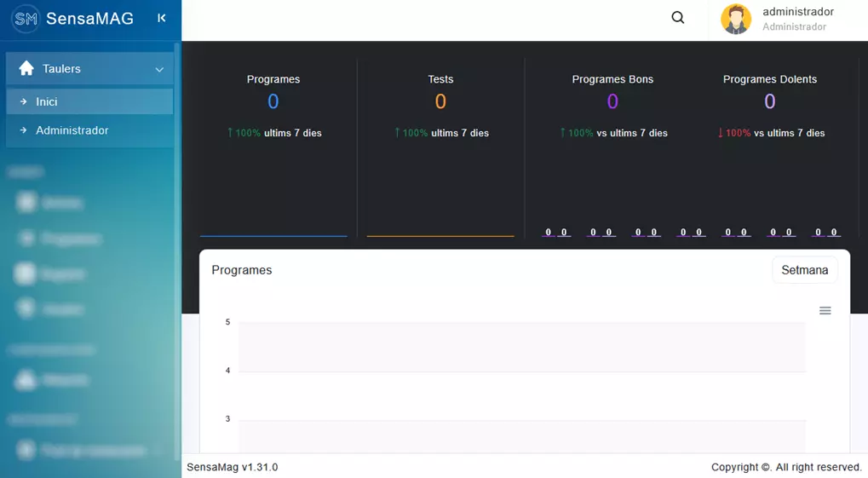Click the arrow icon beside Administrador
Image resolution: width=868 pixels, height=478 pixels.
23,131
